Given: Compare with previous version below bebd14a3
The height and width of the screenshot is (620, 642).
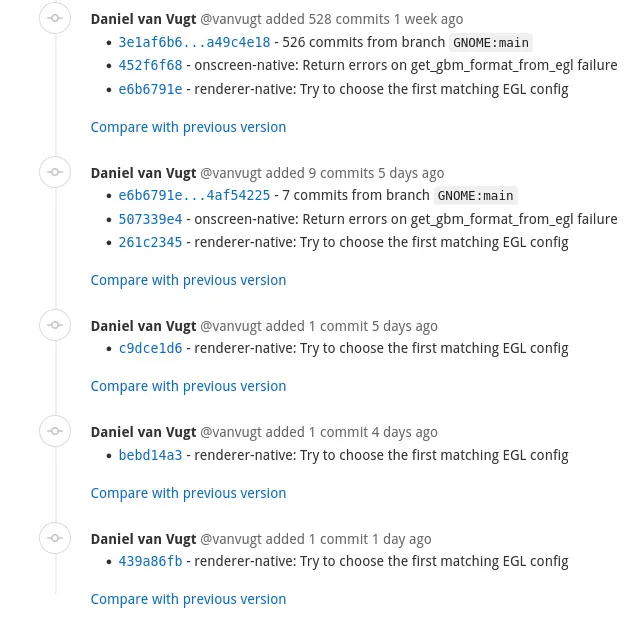Looking at the screenshot, I should [188, 493].
